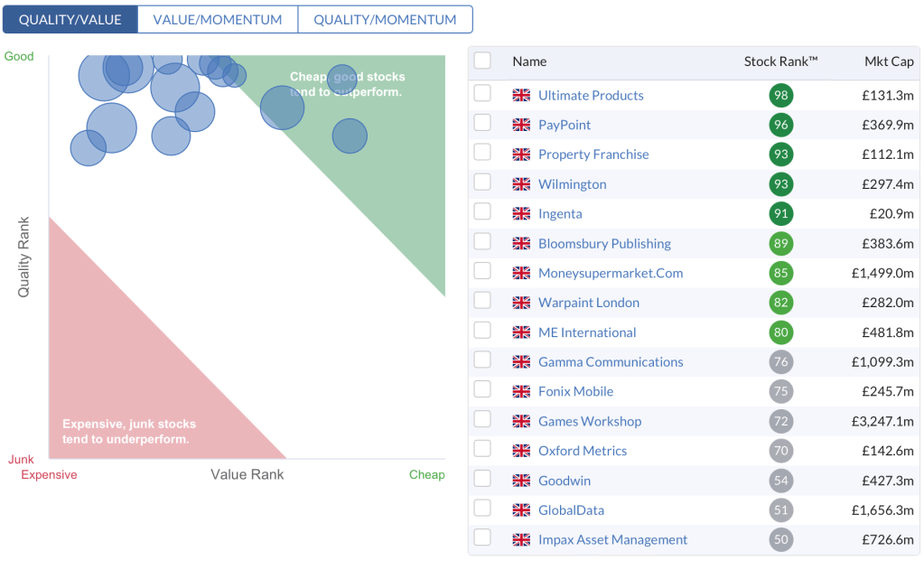Check the box next to PayPoint
The height and width of the screenshot is (561, 924).
tap(482, 123)
